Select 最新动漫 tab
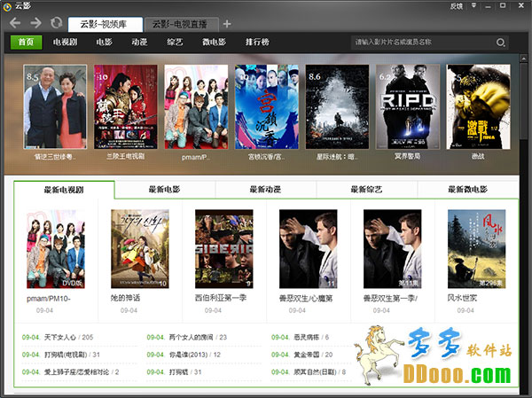This screenshot has width=532, height=398. pos(265,190)
